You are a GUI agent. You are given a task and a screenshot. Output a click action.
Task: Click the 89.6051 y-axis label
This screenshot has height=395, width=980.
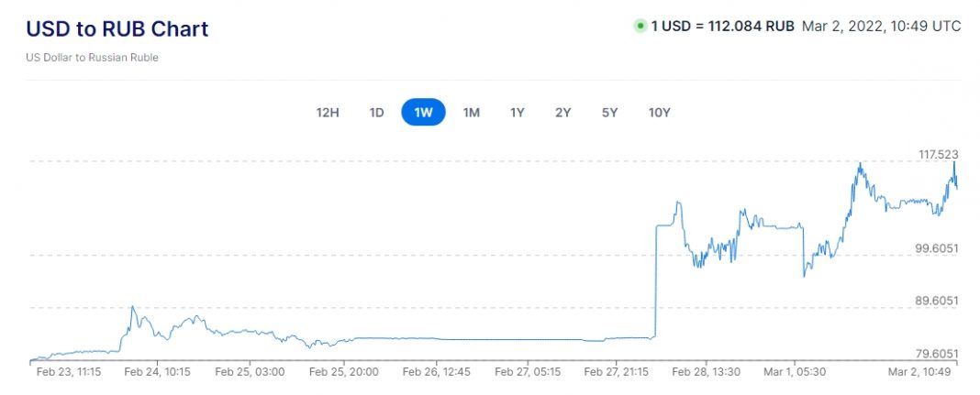tap(938, 301)
